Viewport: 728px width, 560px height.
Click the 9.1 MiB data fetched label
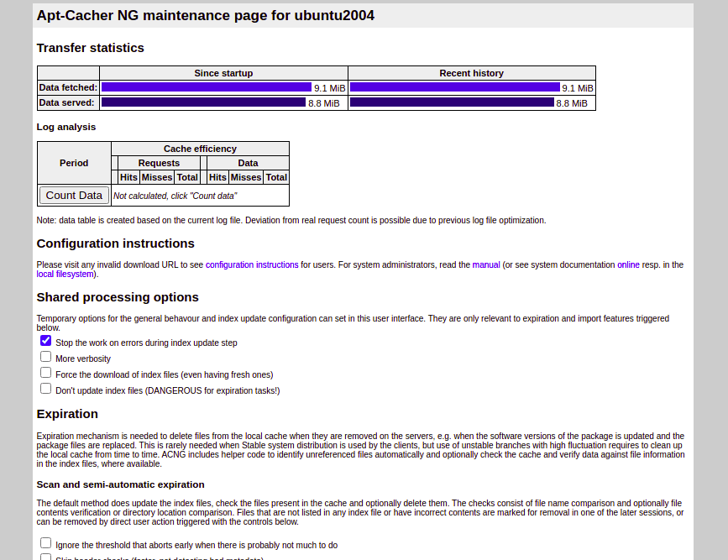tap(329, 87)
